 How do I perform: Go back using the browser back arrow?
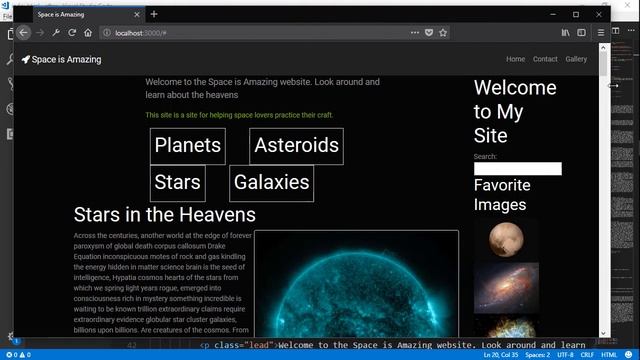pyautogui.click(x=24, y=33)
